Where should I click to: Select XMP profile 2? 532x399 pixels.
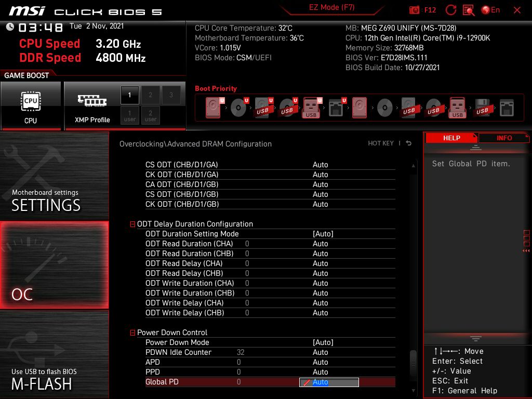(150, 95)
